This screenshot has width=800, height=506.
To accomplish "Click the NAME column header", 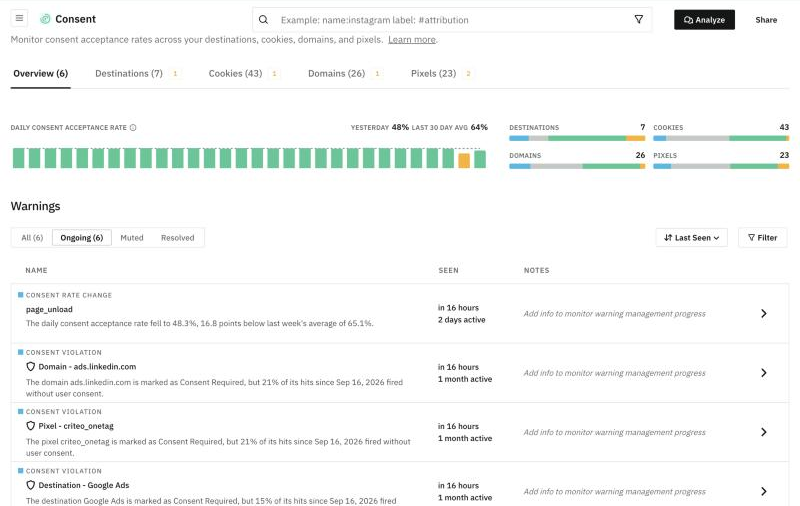I will coord(36,270).
